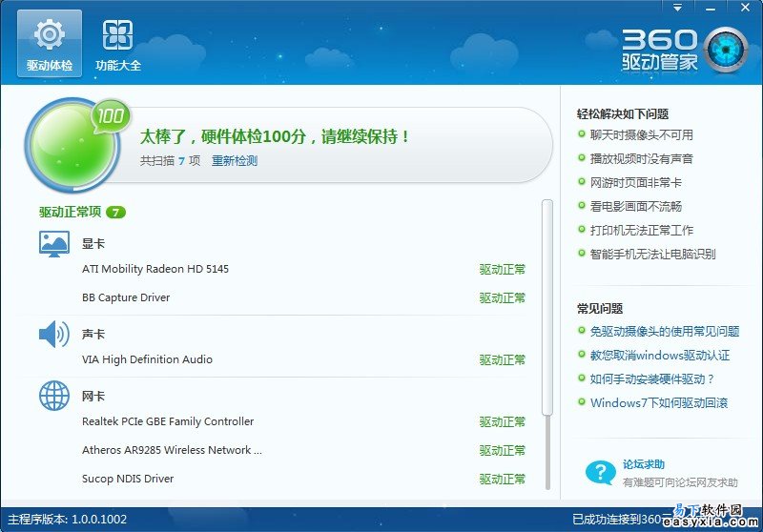Select the ATI Mobility Radeon HD 5145 entry
This screenshot has height=532, width=763.
click(x=155, y=269)
